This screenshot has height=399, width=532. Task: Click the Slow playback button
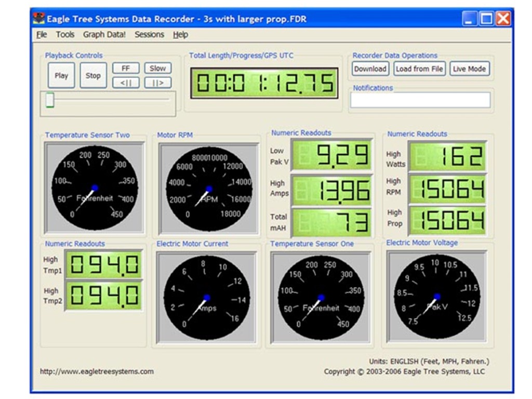click(157, 69)
